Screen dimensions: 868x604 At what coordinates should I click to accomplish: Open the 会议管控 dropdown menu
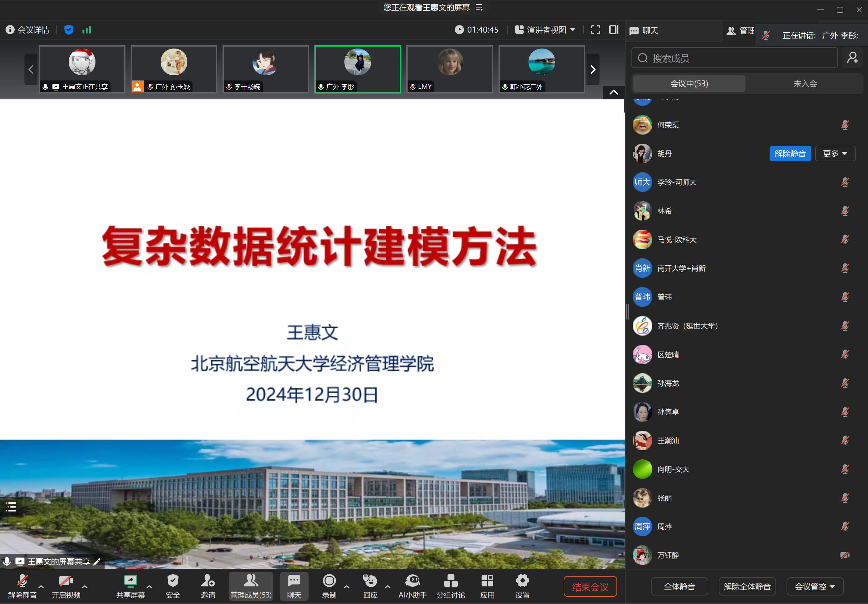tap(815, 586)
